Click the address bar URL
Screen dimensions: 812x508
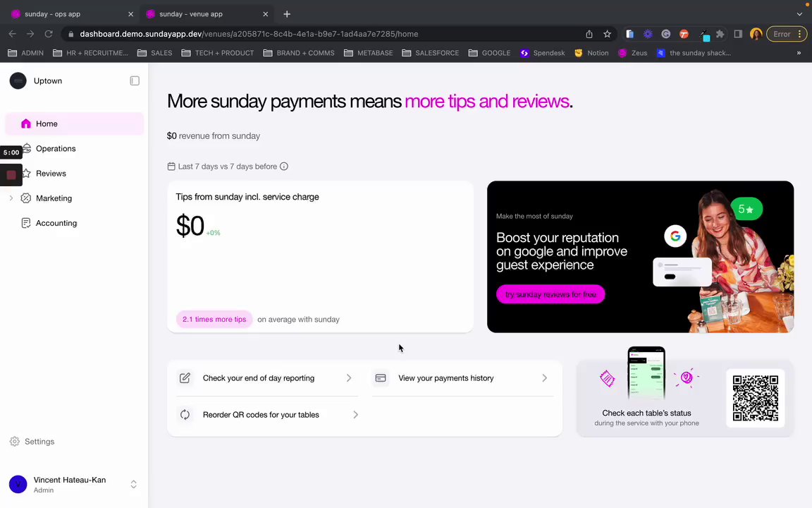(x=249, y=34)
